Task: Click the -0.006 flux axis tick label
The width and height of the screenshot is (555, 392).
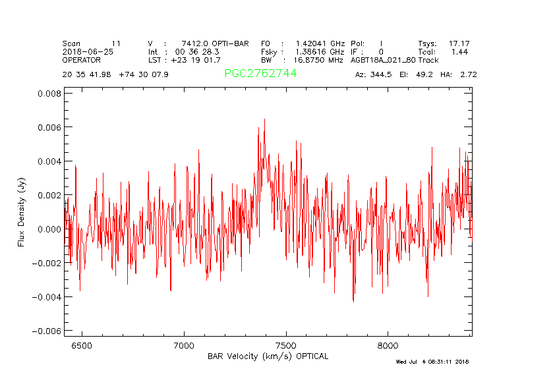Action: pyautogui.click(x=45, y=331)
